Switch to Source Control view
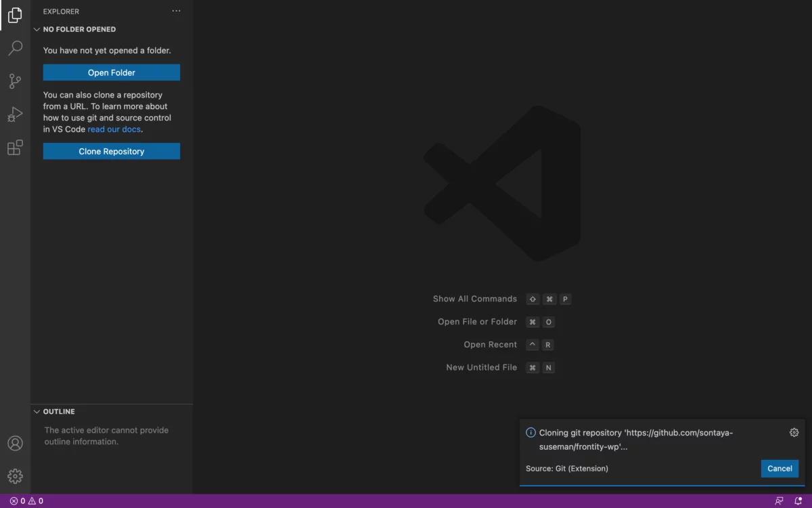Screen dimensions: 812x508 click(x=15, y=81)
